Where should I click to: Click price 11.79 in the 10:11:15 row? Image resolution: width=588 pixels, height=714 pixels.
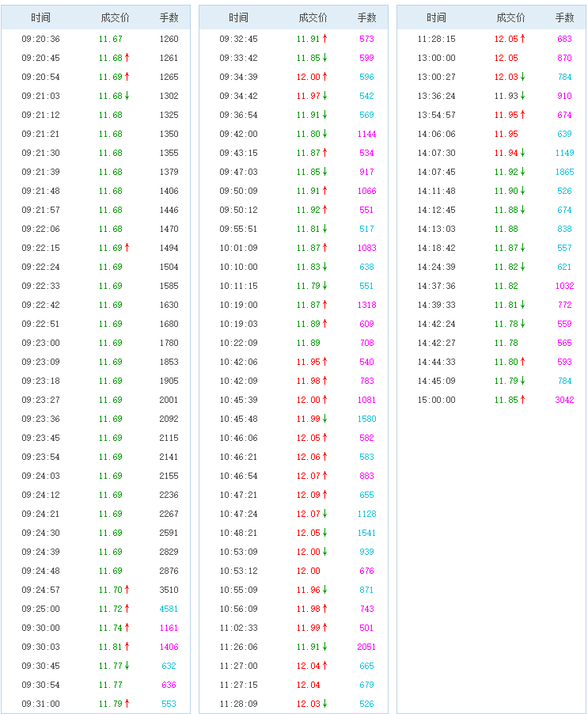[x=309, y=286]
